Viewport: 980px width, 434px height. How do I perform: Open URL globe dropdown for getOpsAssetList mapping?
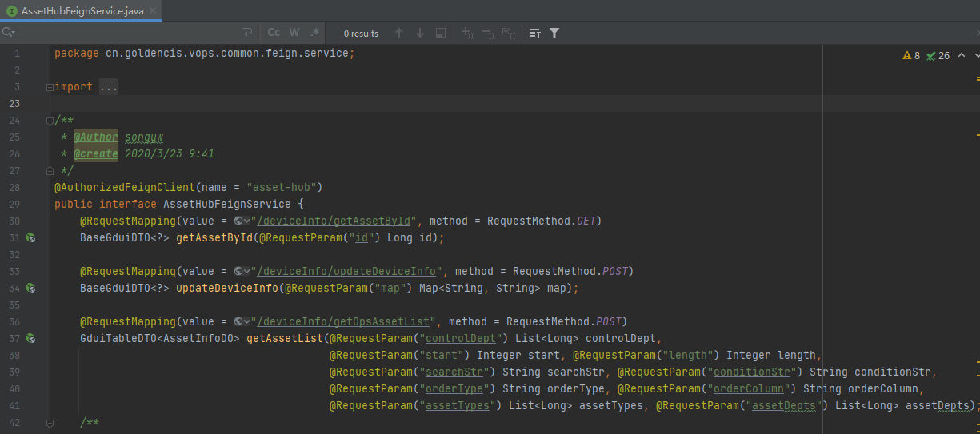242,321
